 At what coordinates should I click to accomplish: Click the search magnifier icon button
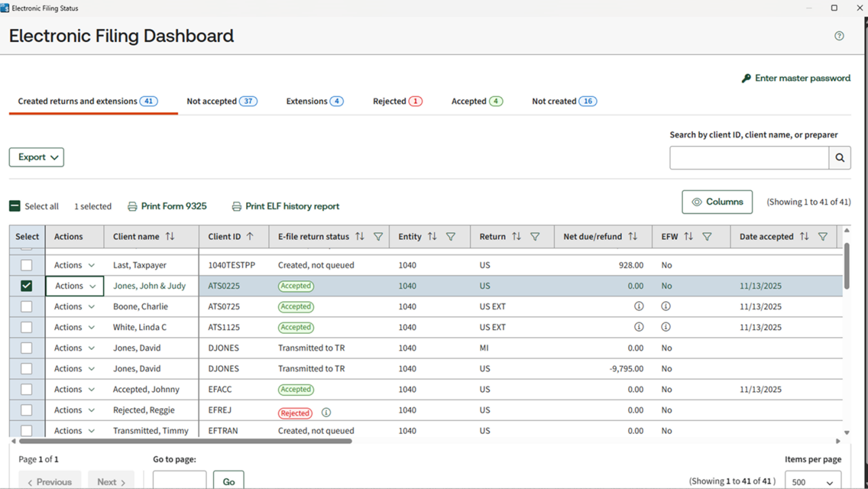coord(840,158)
